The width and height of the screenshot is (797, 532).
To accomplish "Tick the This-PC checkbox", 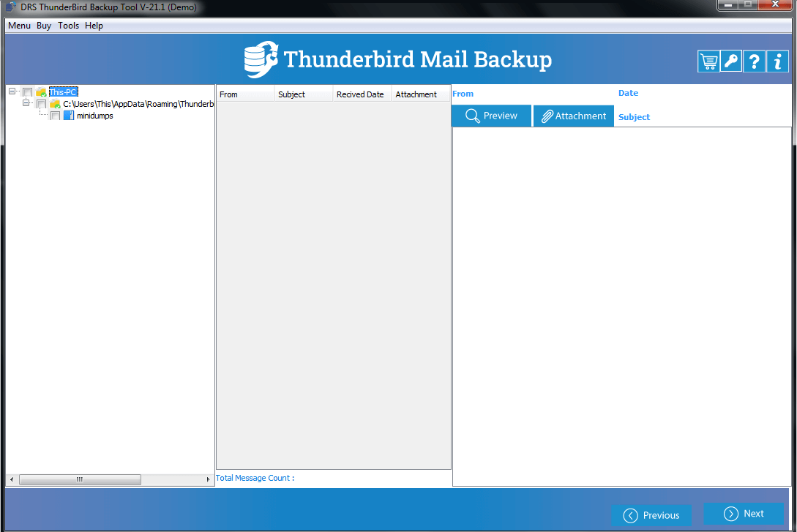I will 28,92.
